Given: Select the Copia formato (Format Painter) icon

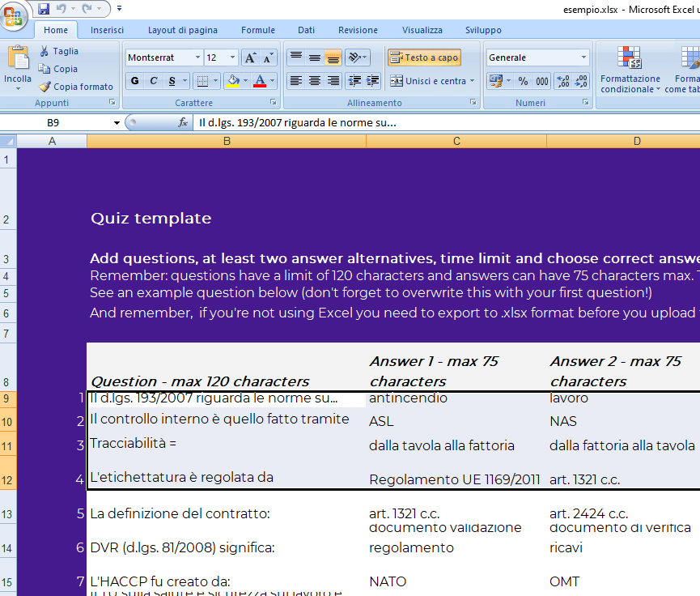Looking at the screenshot, I should (x=45, y=87).
